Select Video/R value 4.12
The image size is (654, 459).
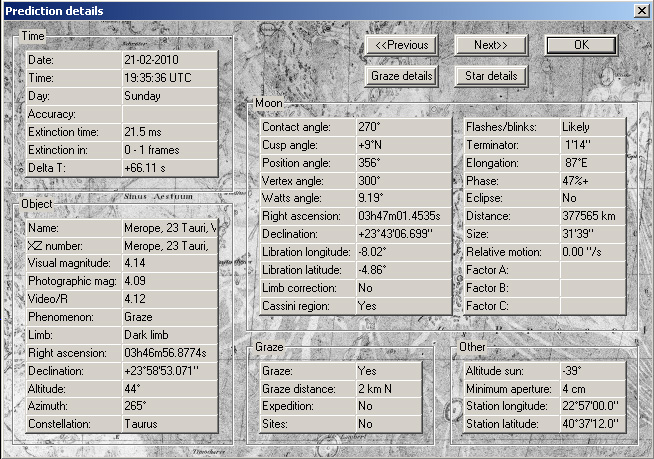170,299
